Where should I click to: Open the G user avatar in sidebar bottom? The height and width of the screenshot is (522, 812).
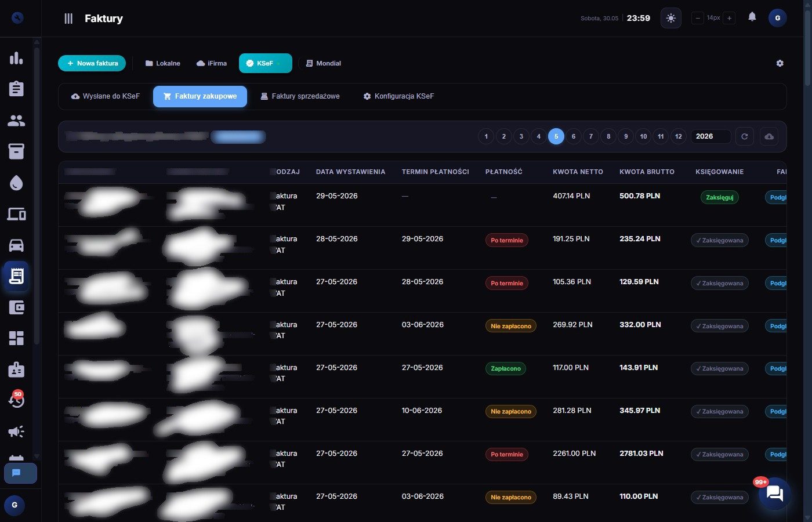(14, 505)
